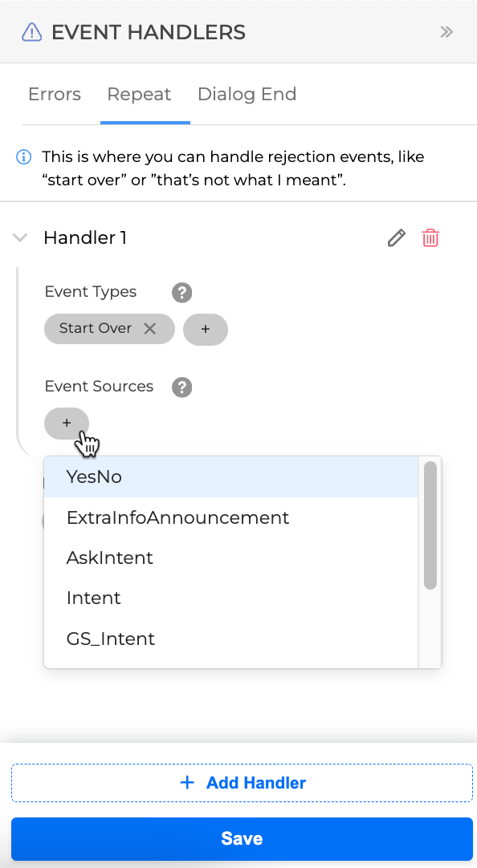Collapse panel with double-chevron icon
The width and height of the screenshot is (477, 868).
pos(446,31)
